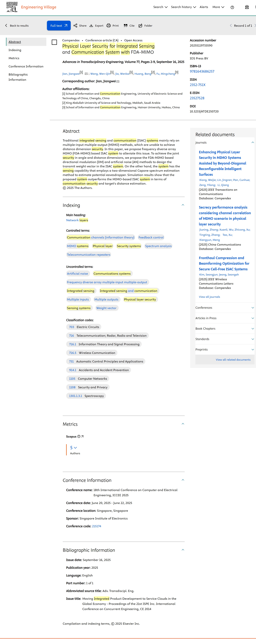Click the Share icon
This screenshot has width=256, height=644.
(75, 25)
